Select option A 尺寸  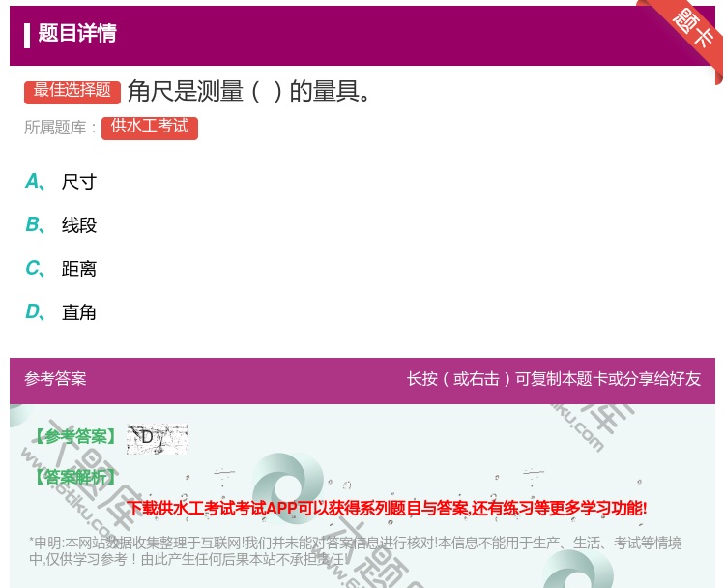pos(61,182)
